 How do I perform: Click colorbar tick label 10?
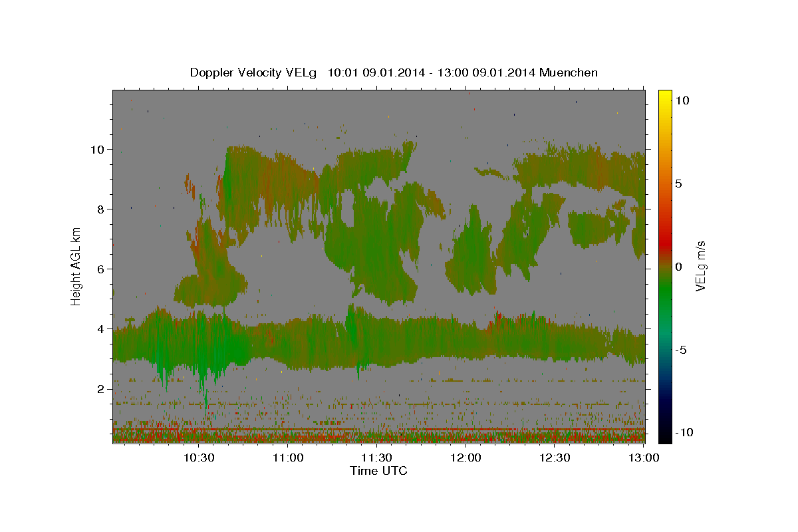[x=682, y=100]
